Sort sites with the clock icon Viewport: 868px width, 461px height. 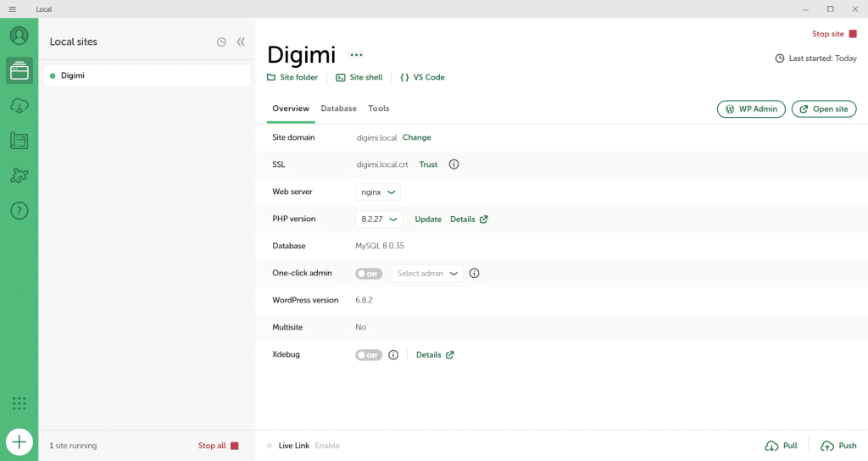click(221, 42)
